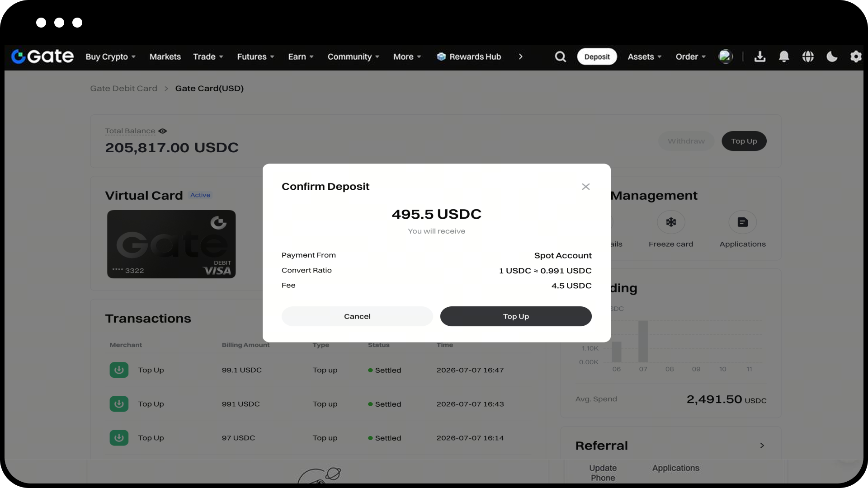Image resolution: width=868 pixels, height=488 pixels.
Task: Go to Gate Debit Card breadcrumb
Action: [x=124, y=89]
